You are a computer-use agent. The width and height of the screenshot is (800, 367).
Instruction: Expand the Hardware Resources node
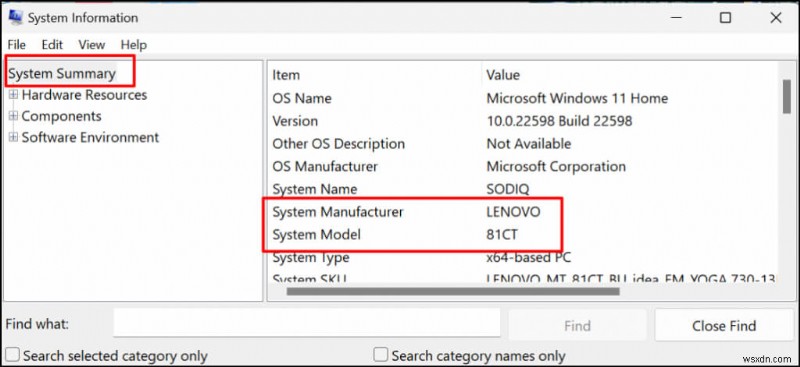click(x=13, y=95)
